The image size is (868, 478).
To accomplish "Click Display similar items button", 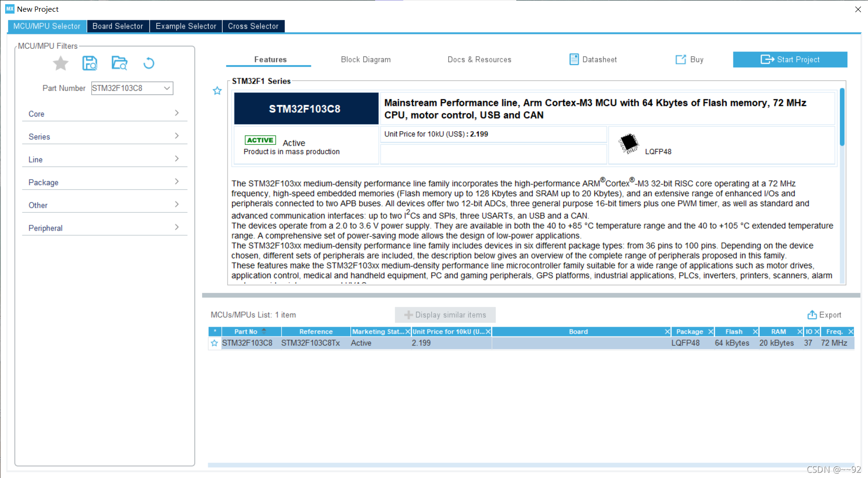I will point(445,315).
